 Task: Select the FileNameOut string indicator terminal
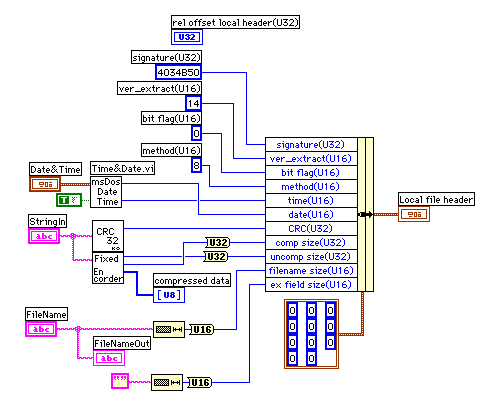[x=109, y=358]
